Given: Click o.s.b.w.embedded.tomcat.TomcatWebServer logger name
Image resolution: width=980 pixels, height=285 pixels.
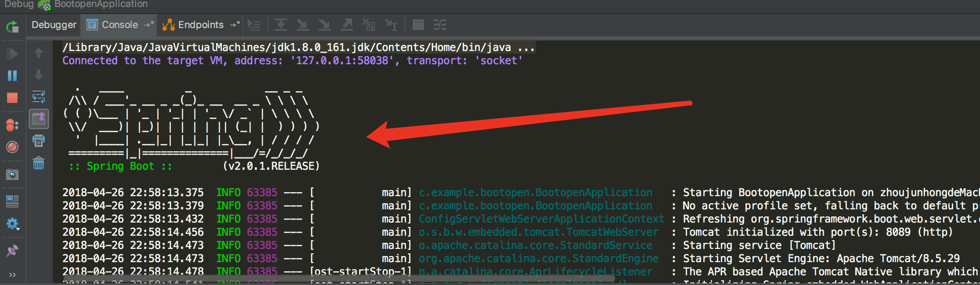Looking at the screenshot, I should 539,232.
